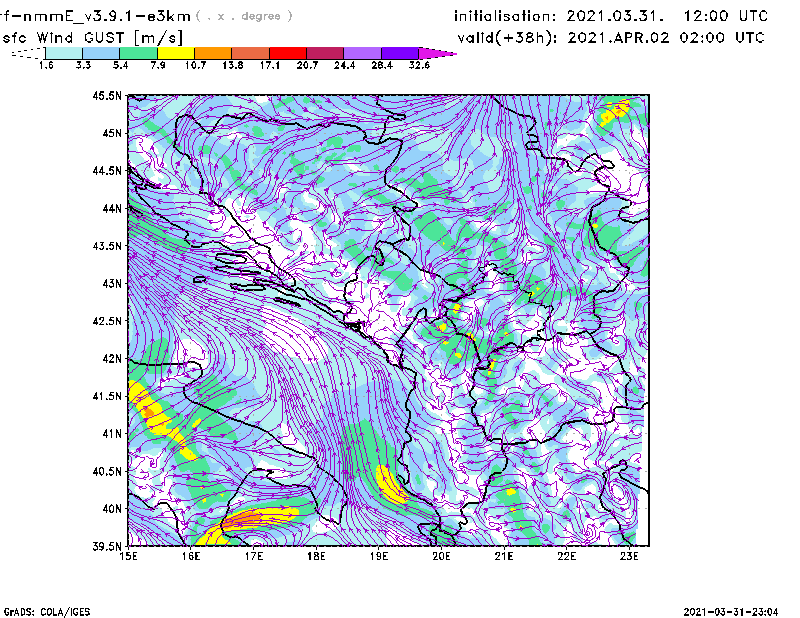Click the legend value 28.4

coord(382,65)
